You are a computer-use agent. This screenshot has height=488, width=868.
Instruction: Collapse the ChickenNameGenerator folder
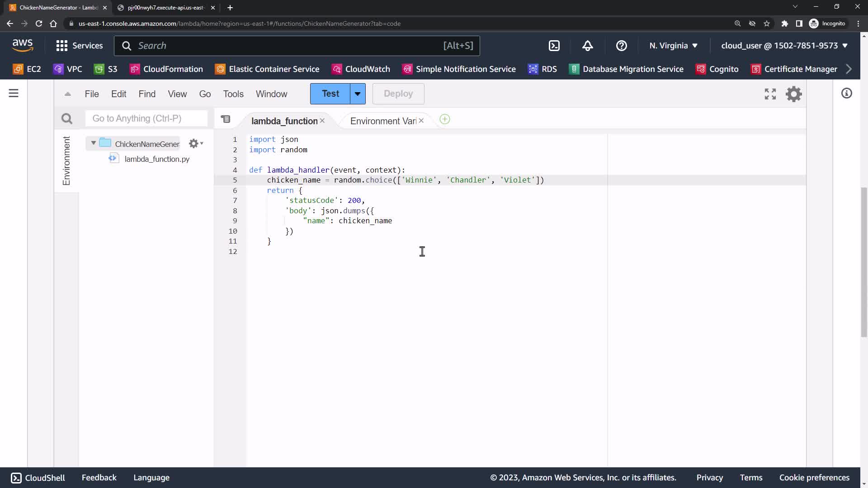pyautogui.click(x=94, y=143)
